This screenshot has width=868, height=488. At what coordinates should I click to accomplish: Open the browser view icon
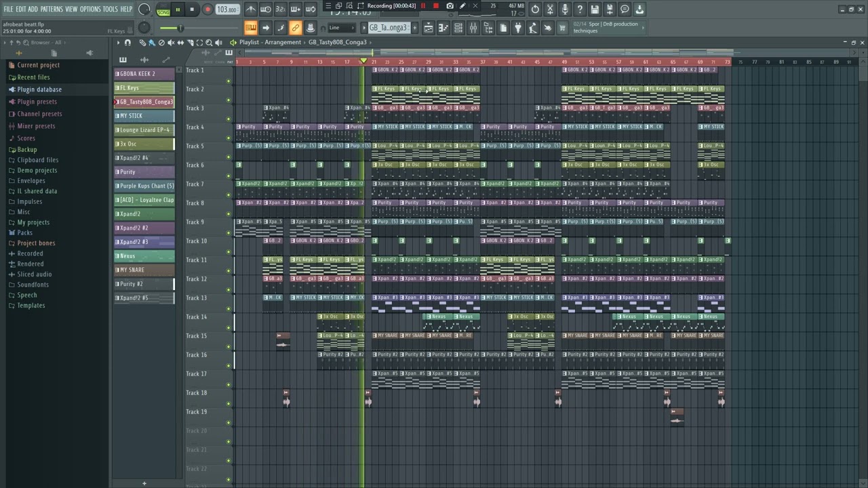488,28
